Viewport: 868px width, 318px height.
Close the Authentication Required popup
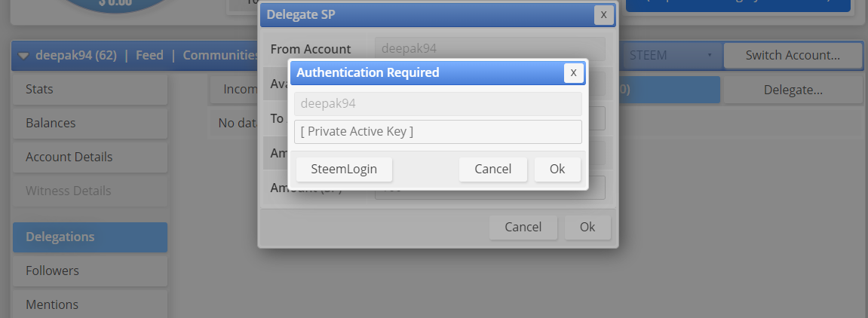click(x=573, y=72)
